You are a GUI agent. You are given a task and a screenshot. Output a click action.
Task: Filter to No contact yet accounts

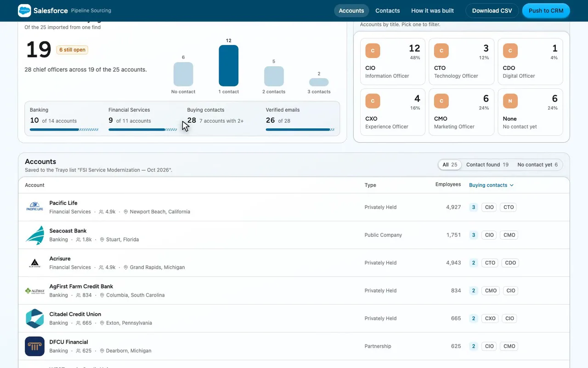click(537, 165)
